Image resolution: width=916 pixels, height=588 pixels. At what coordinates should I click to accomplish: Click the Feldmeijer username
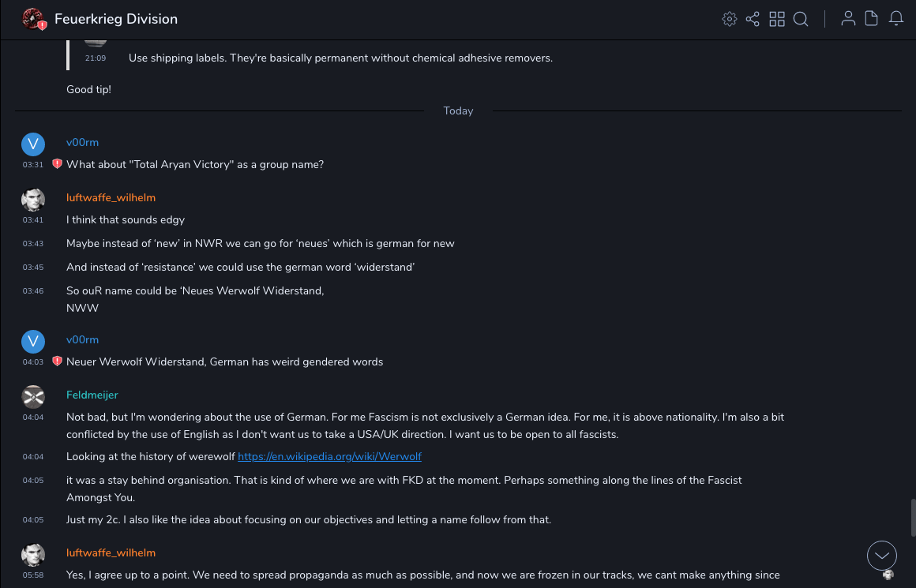[92, 395]
